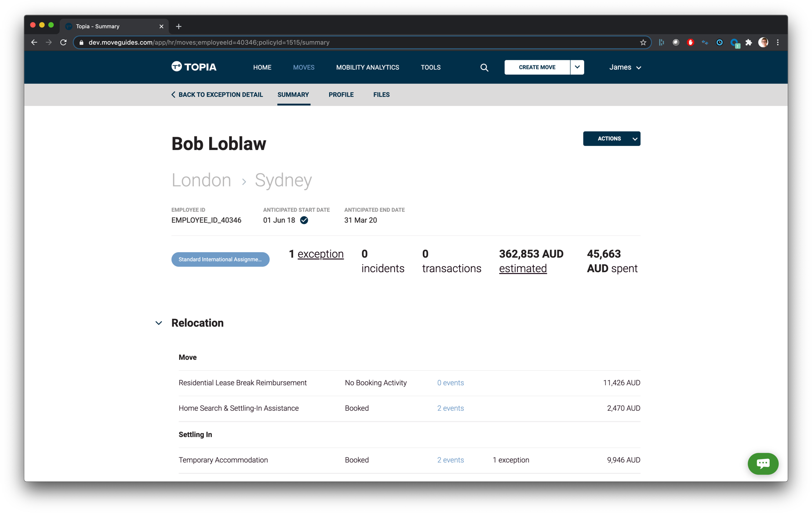Click the 01 Jun 18 start date
The image size is (812, 513).
coord(279,220)
